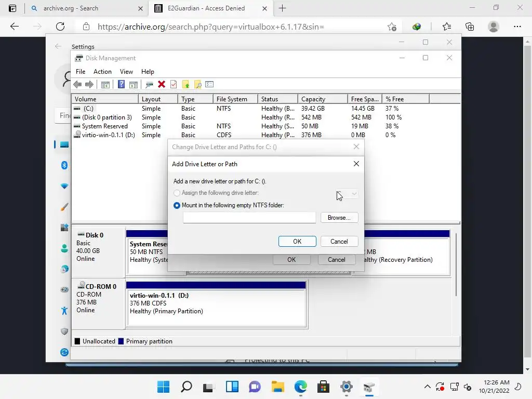
Task: Open Privacy shield icon in Settings sidebar
Action: click(x=64, y=331)
